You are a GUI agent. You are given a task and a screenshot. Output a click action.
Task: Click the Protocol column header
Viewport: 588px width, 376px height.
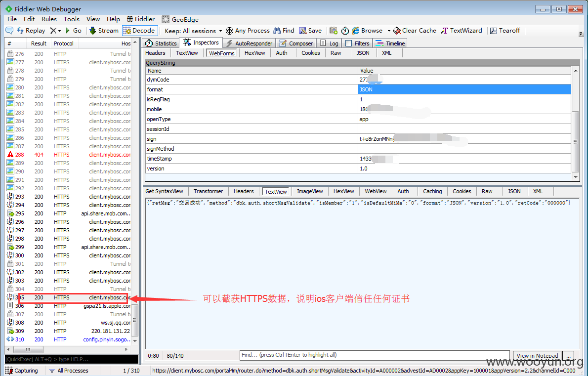click(x=64, y=43)
